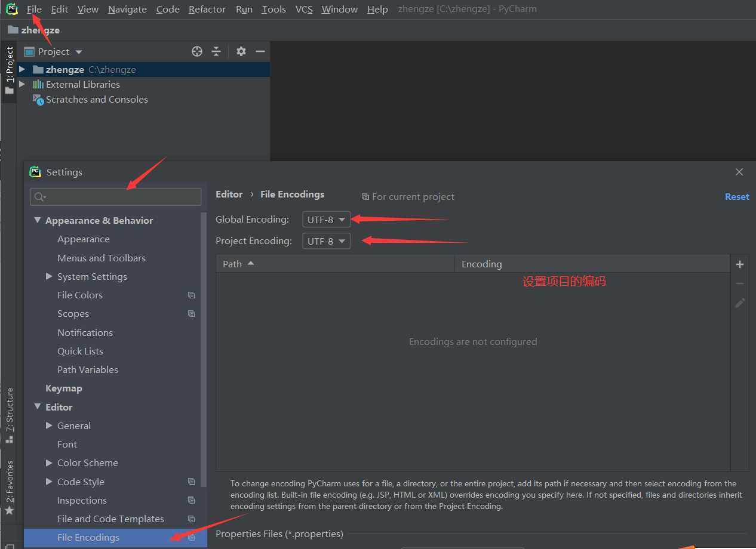Select Appearance settings page
This screenshot has height=549, width=756.
pyautogui.click(x=84, y=239)
